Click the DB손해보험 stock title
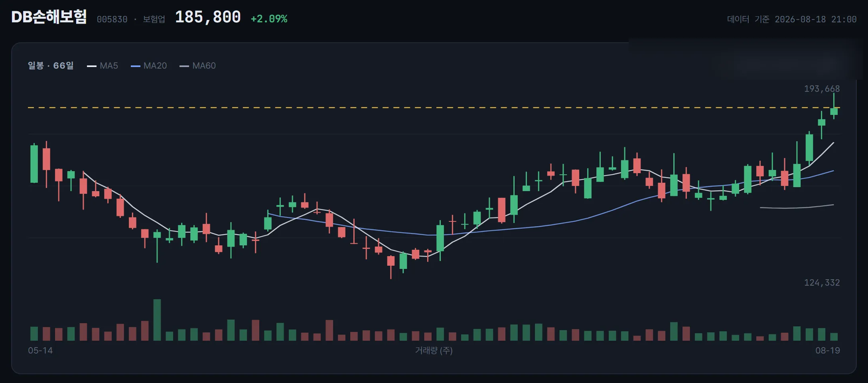The height and width of the screenshot is (383, 868). click(x=49, y=17)
